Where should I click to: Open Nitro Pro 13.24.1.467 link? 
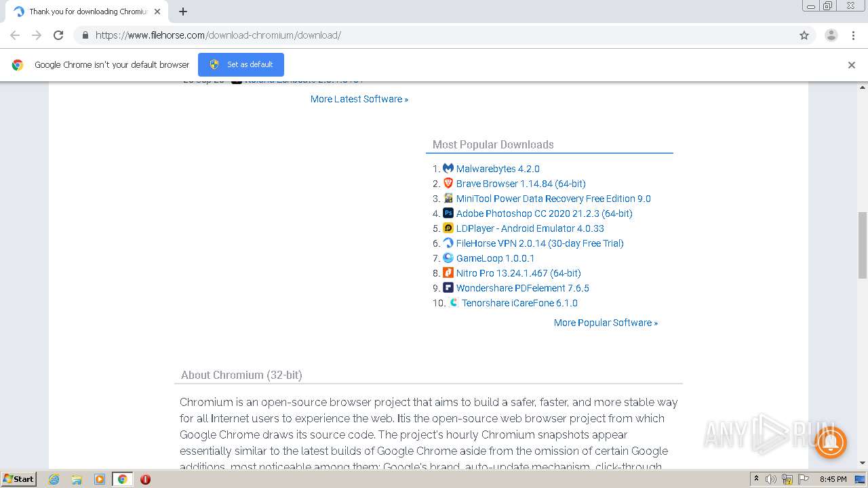pyautogui.click(x=518, y=273)
